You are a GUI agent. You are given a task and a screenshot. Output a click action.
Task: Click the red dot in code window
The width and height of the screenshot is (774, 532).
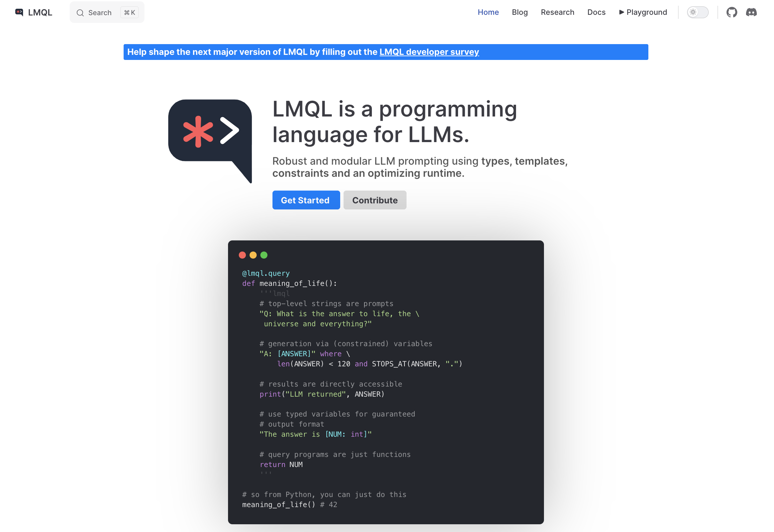coord(242,255)
